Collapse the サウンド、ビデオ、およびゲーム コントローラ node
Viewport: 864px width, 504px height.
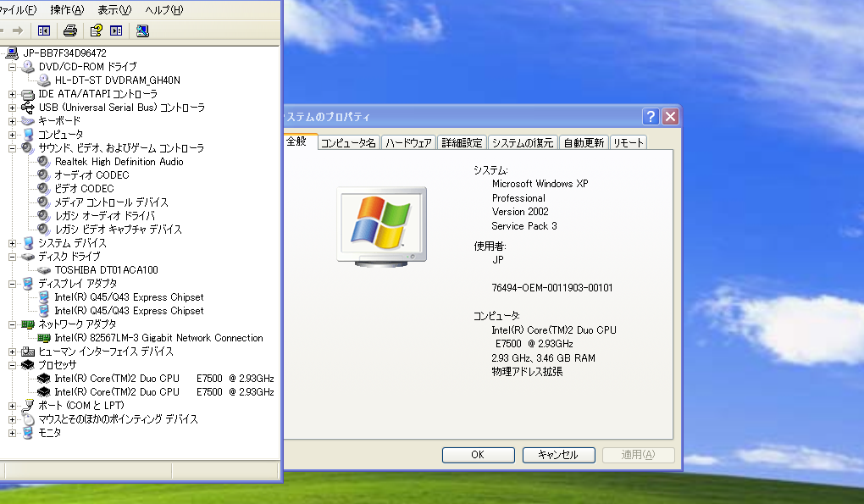(x=12, y=148)
